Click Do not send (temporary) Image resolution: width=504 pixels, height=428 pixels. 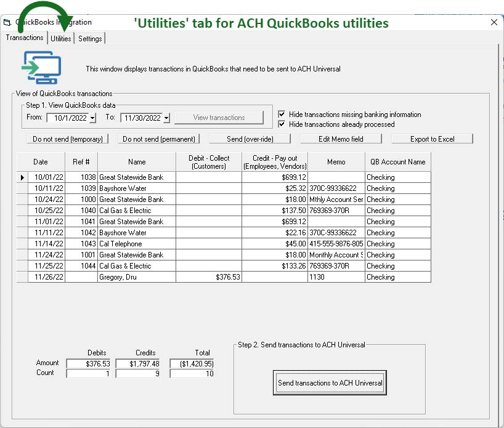click(x=68, y=139)
